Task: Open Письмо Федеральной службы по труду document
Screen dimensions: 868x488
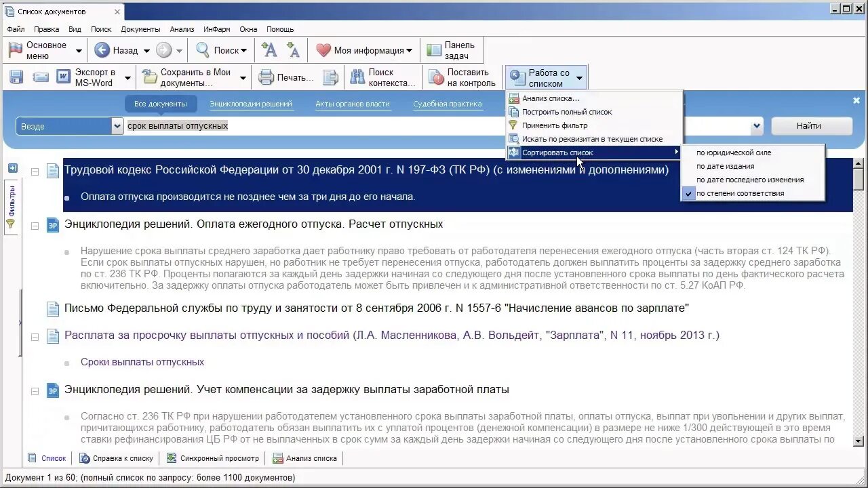Action: 376,308
